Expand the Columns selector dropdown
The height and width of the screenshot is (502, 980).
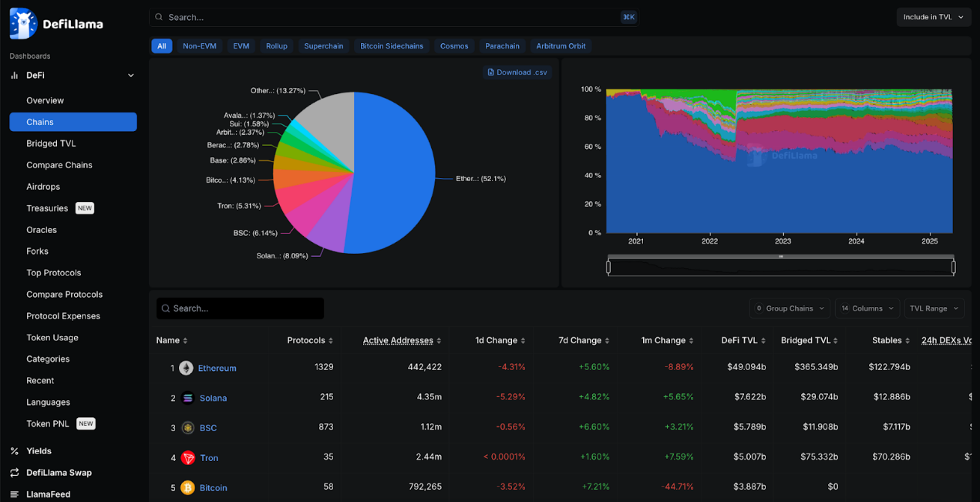[867, 308]
